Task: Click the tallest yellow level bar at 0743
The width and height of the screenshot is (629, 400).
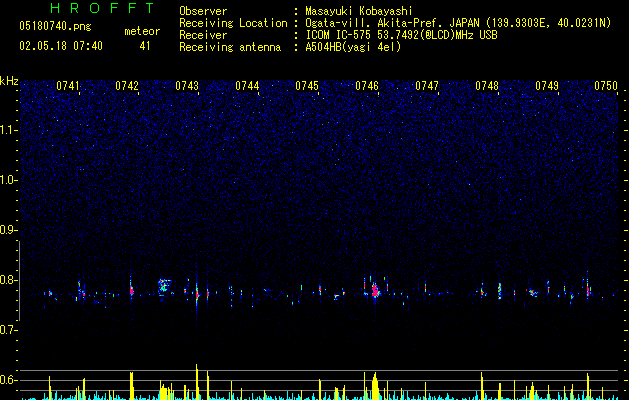Action: pos(197,382)
